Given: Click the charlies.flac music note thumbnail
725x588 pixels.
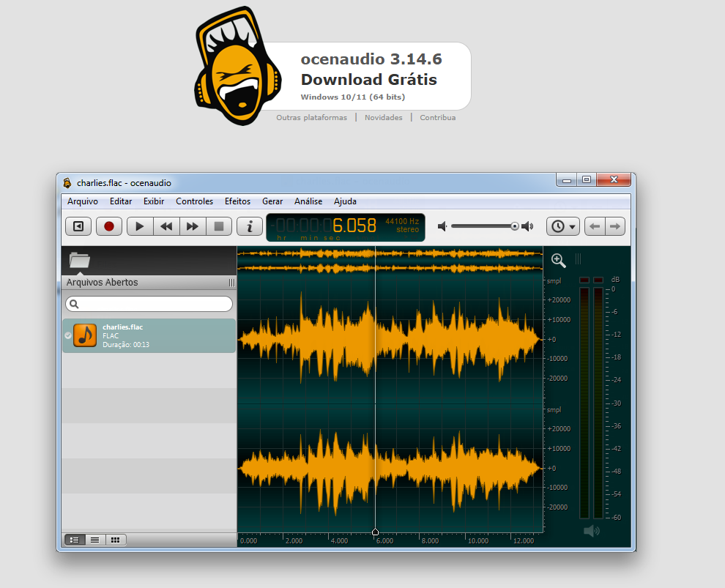Looking at the screenshot, I should pyautogui.click(x=85, y=335).
